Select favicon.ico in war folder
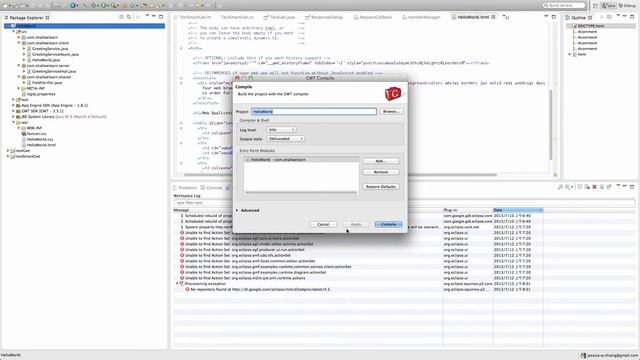 [36, 133]
